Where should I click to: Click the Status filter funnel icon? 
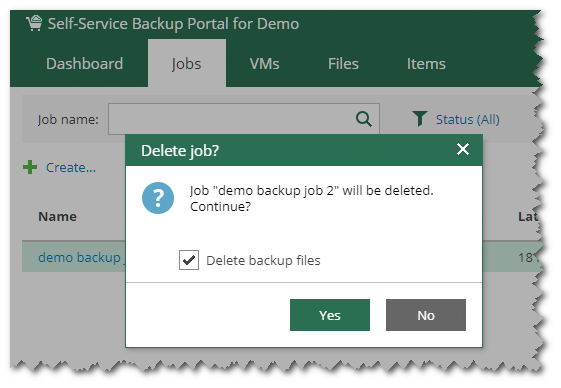pyautogui.click(x=420, y=119)
